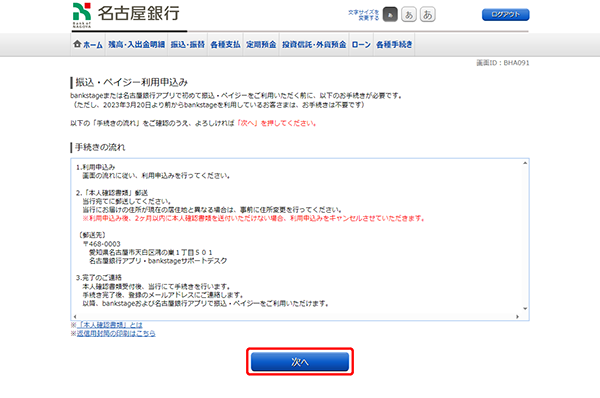Click the 「本人確認書類」とは link

pyautogui.click(x=109, y=325)
